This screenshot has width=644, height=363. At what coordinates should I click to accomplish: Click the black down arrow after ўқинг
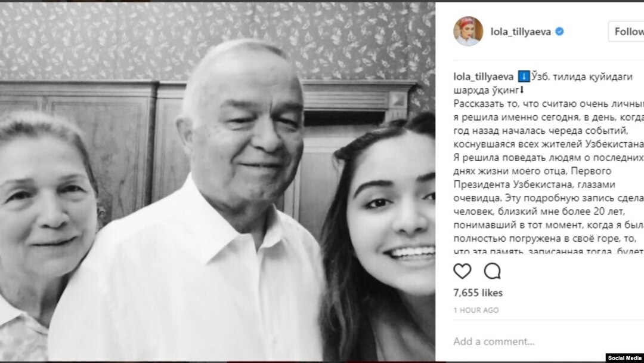(x=522, y=90)
